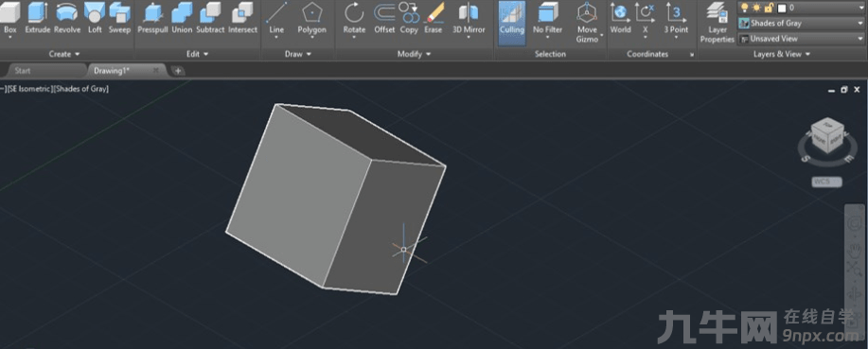
Task: Expand the Create panel flyout
Action: pos(64,54)
